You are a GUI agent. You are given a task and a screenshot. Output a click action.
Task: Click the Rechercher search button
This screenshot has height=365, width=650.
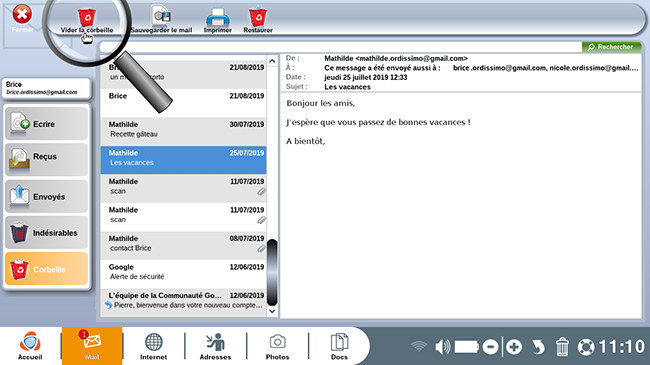tap(611, 47)
